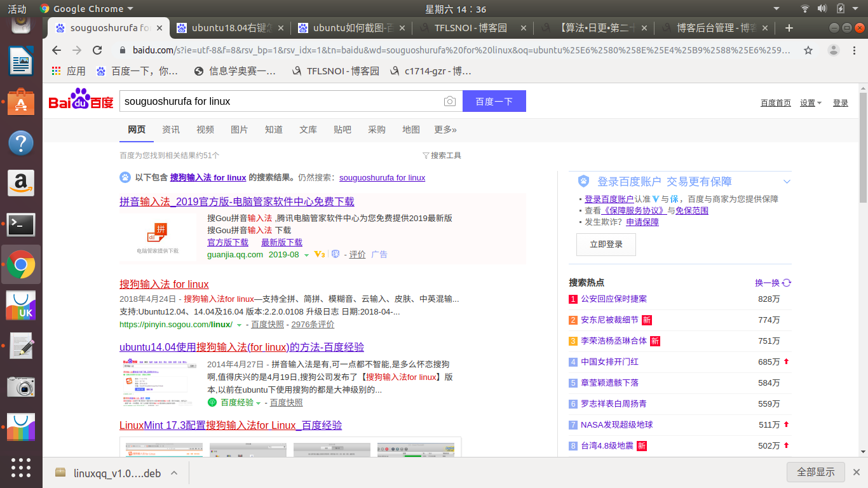The width and height of the screenshot is (868, 488).
Task: Open Ubuntu Software from the dock
Action: (21, 102)
